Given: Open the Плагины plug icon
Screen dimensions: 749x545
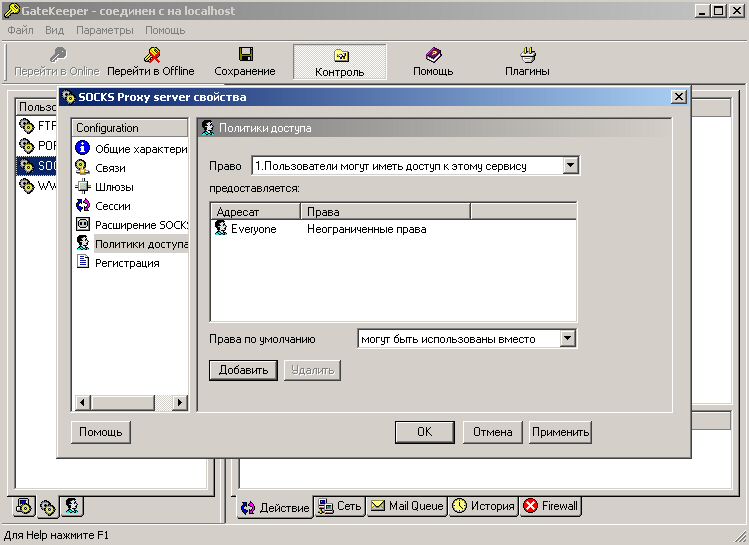Looking at the screenshot, I should coord(527,55).
